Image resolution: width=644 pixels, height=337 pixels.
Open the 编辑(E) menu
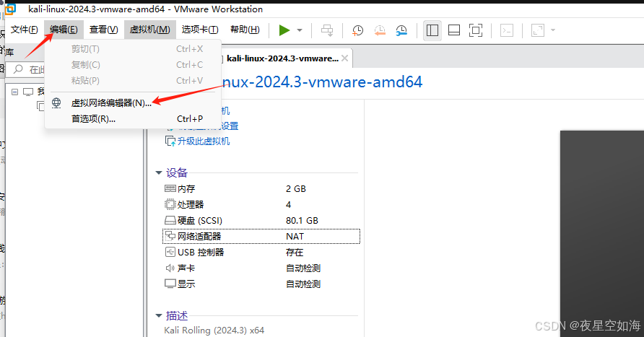[x=64, y=30]
